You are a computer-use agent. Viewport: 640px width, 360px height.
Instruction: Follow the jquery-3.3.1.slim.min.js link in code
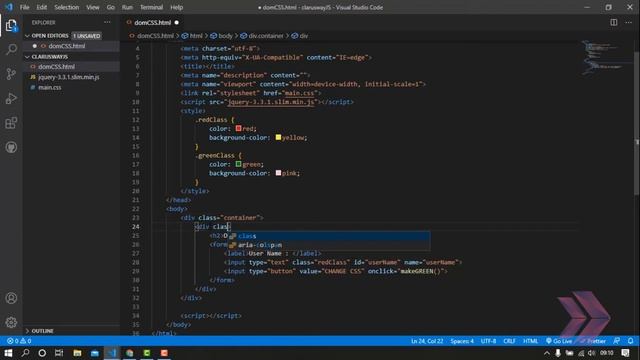coord(271,102)
